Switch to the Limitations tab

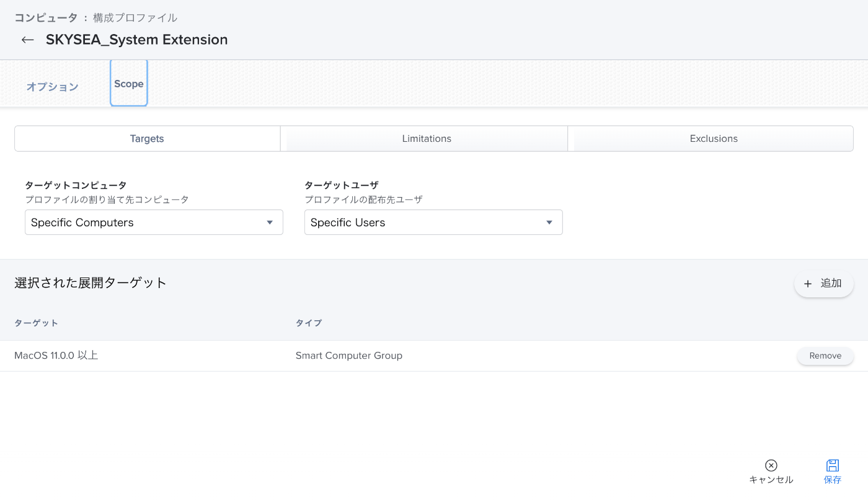click(x=427, y=139)
